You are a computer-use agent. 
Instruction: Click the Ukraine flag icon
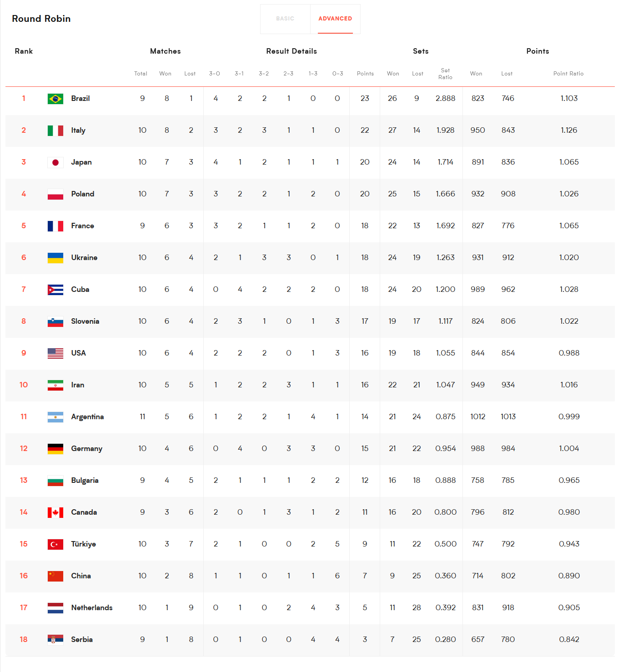click(55, 258)
